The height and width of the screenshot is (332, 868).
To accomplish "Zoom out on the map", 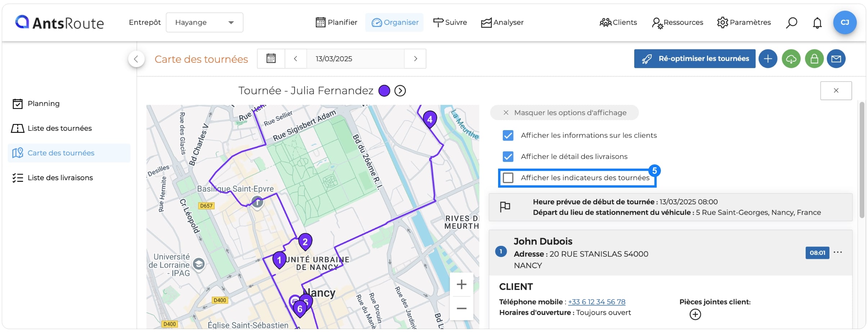I will click(x=461, y=309).
